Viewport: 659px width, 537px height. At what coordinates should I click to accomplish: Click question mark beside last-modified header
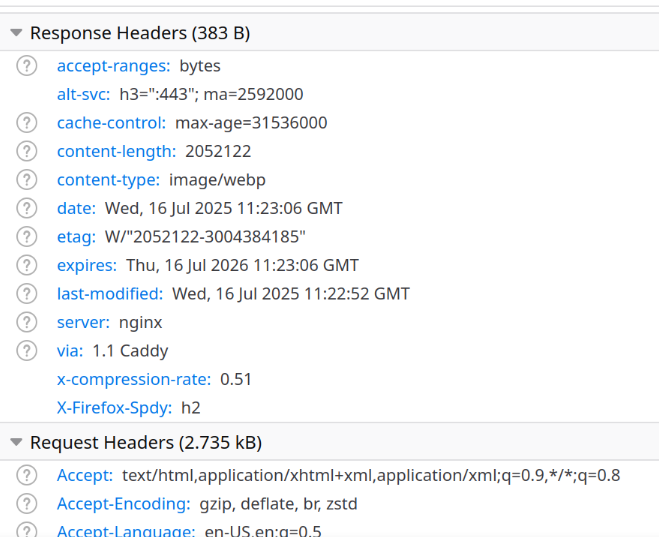[x=26, y=294]
